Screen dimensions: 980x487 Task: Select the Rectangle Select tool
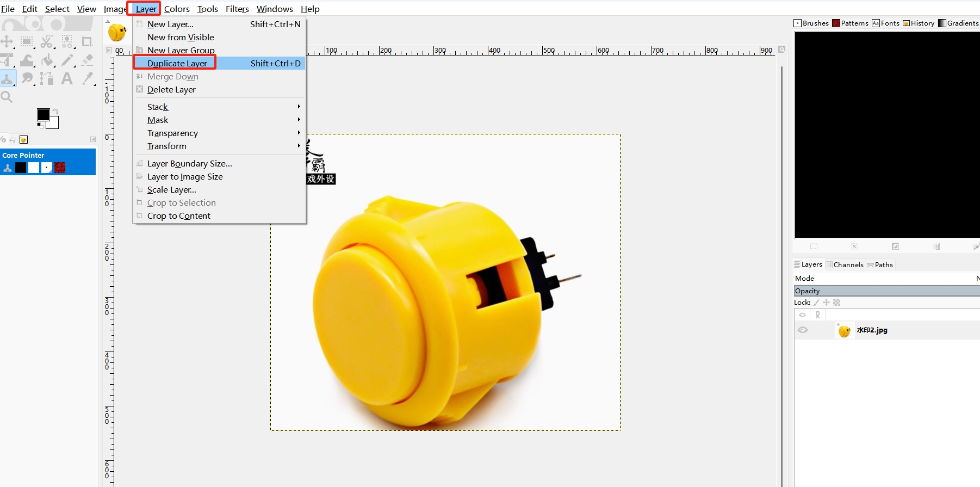(x=27, y=42)
